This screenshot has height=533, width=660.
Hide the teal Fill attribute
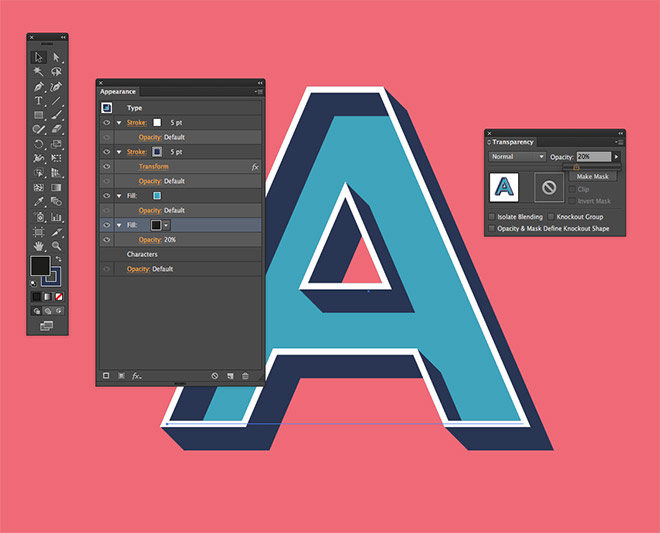107,196
